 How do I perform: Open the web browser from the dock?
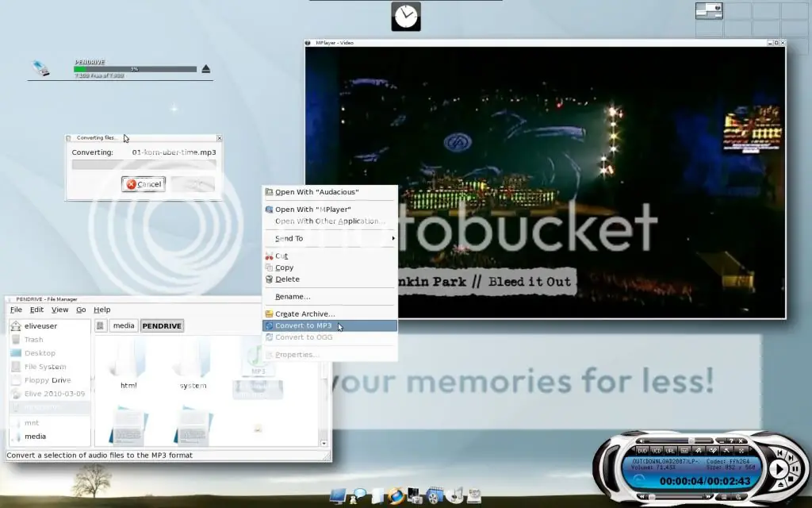coord(396,495)
